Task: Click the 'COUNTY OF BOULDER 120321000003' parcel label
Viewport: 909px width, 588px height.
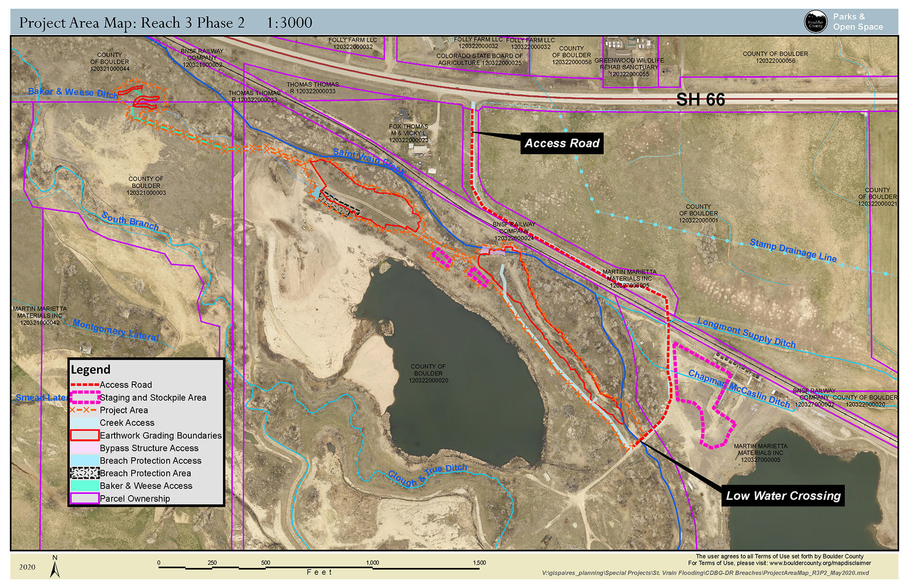Action: 146,186
